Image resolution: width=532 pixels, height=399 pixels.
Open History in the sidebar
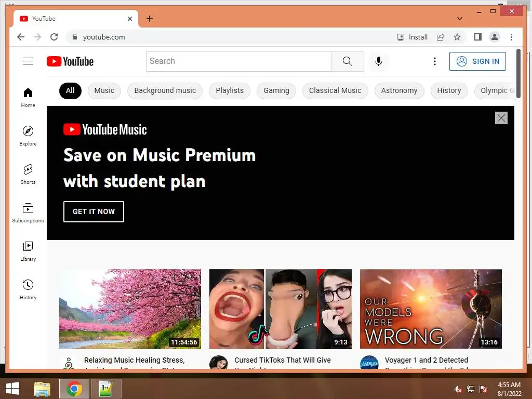tap(28, 289)
